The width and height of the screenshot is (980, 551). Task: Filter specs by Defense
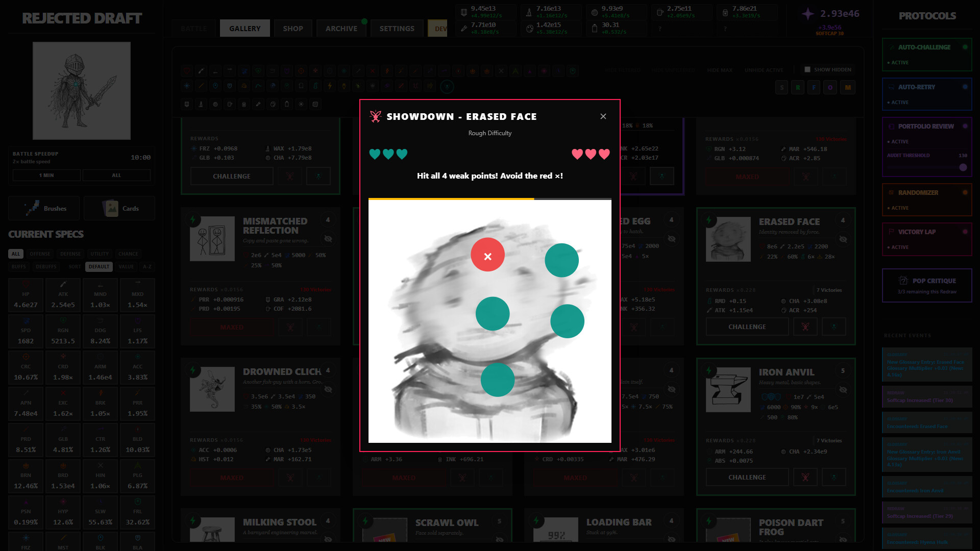click(x=70, y=254)
